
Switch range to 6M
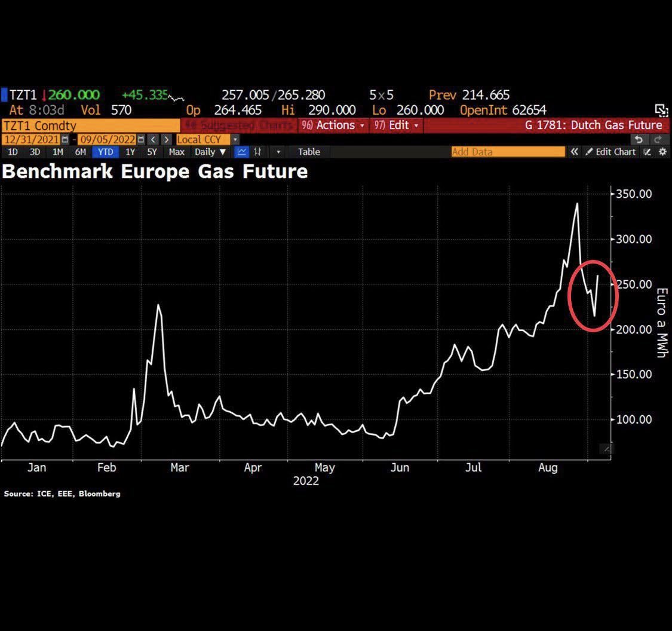(x=80, y=152)
